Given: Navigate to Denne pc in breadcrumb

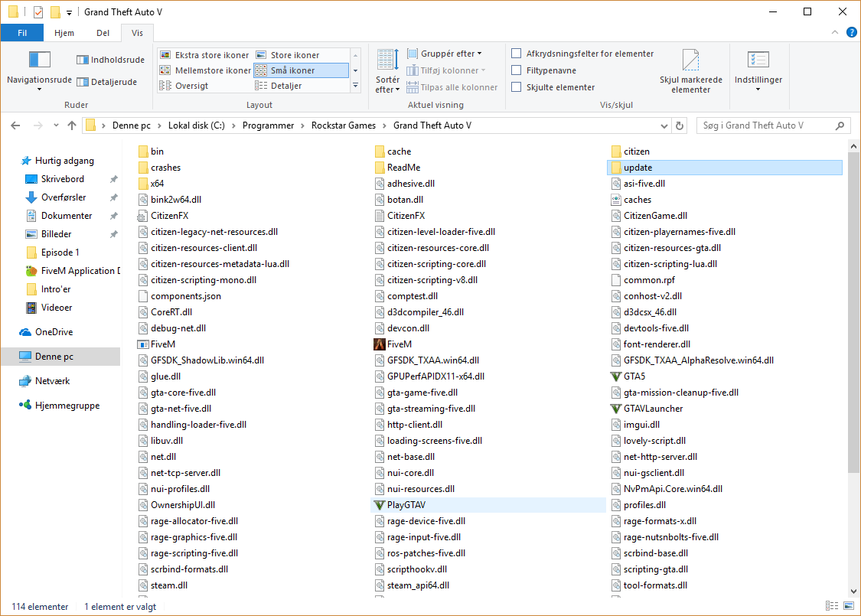Looking at the screenshot, I should click(131, 125).
